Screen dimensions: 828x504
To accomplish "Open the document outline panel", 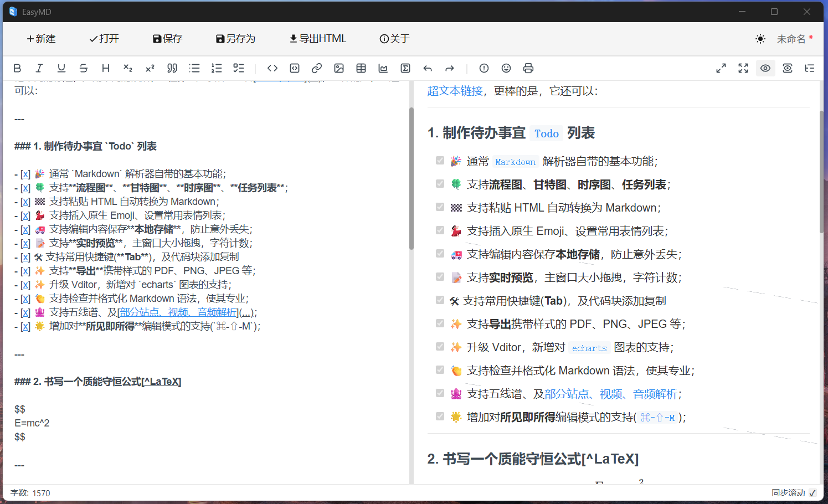I will pos(809,68).
